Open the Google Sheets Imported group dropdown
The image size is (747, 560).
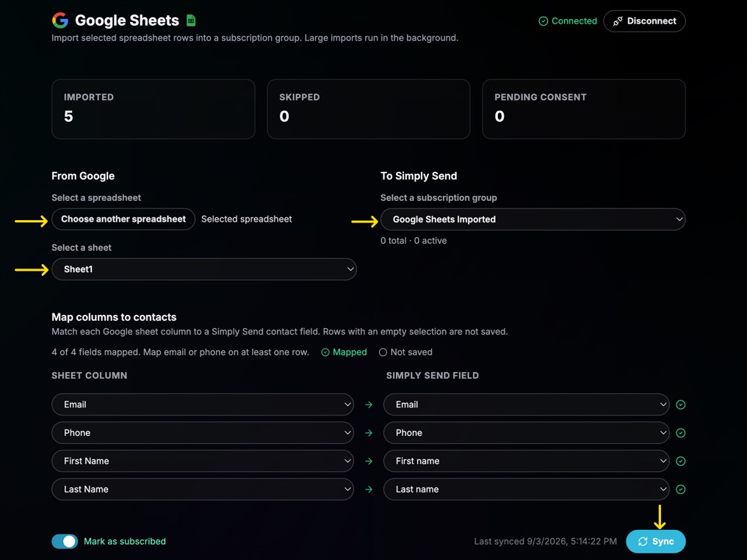point(533,219)
